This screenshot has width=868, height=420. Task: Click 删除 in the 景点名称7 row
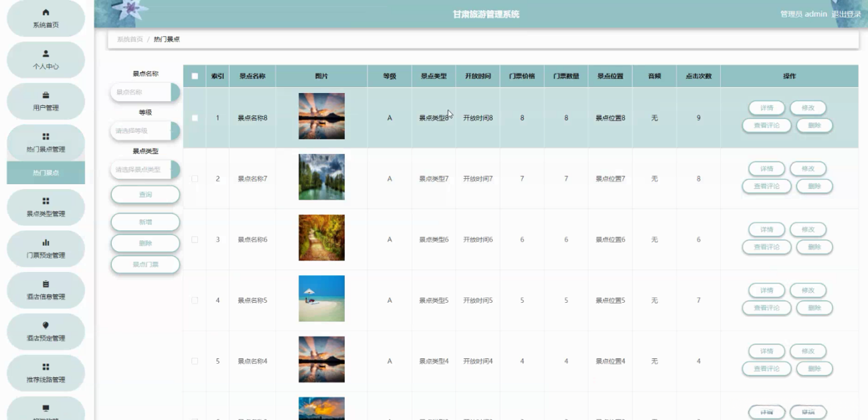point(814,186)
